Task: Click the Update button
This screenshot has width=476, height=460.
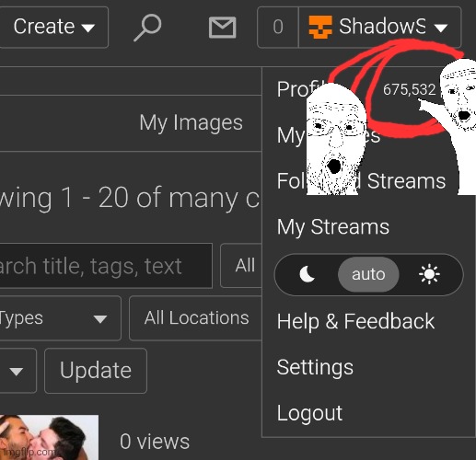Action: (96, 371)
